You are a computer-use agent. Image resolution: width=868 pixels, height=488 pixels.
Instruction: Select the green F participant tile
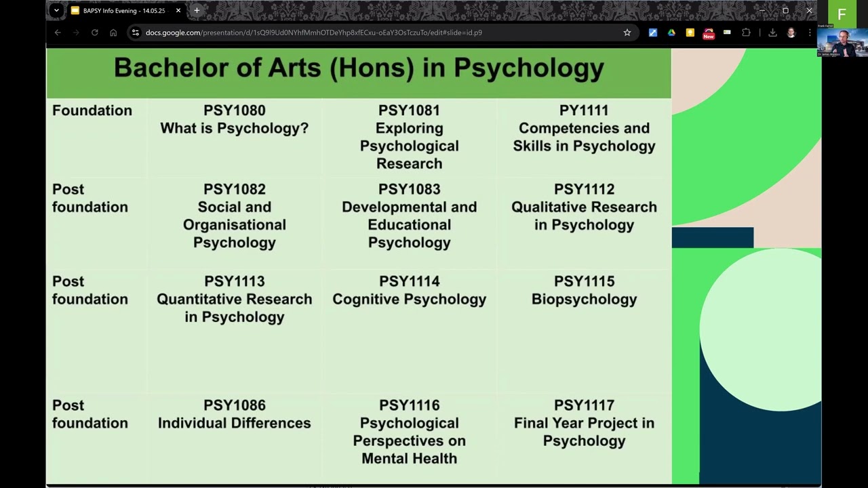[x=842, y=14]
